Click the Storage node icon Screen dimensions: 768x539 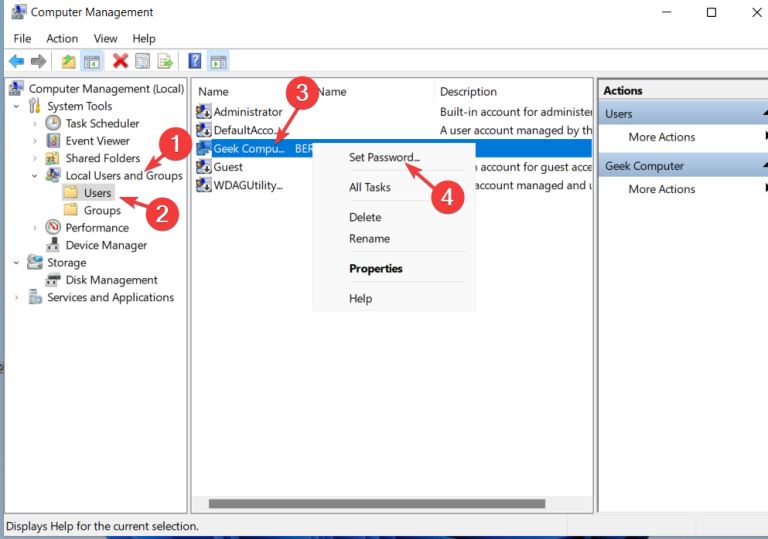[34, 262]
